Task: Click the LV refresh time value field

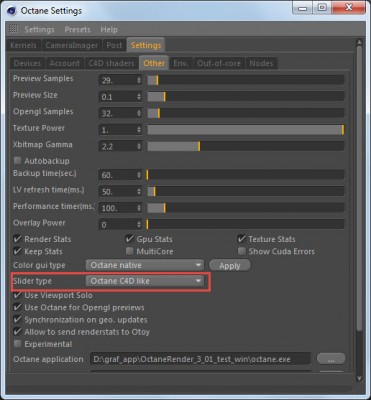Action: click(x=117, y=192)
